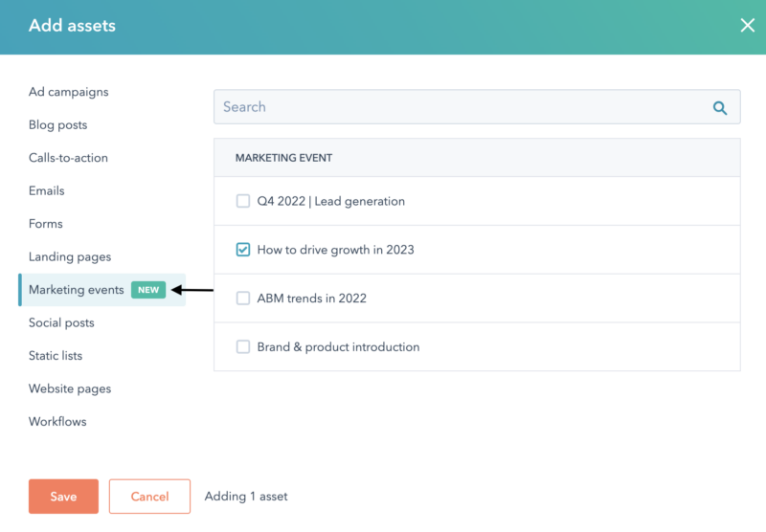Check the Q4 2022 Lead generation checkbox

coord(243,201)
